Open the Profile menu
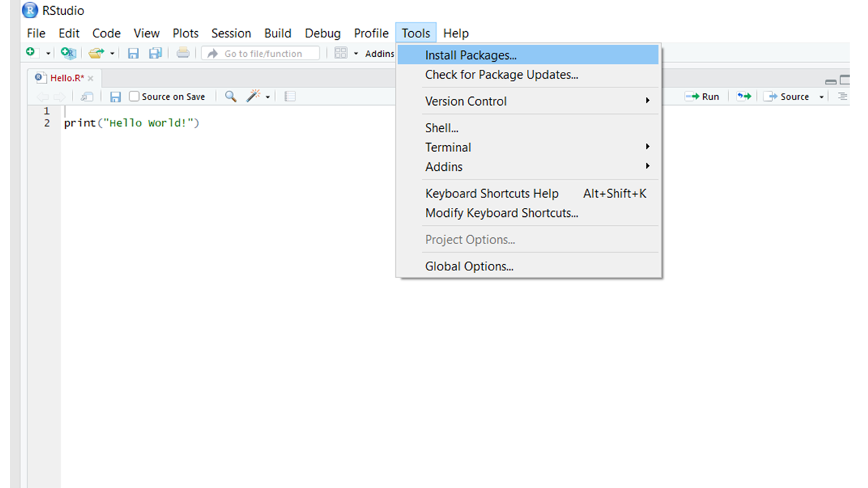Viewport: 868px width, 488px height. click(x=371, y=33)
